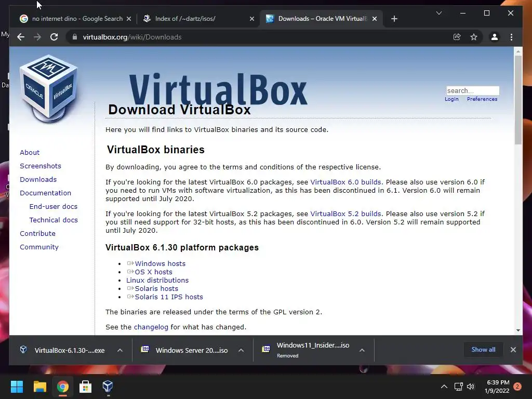Open the network tray icon
This screenshot has width=532, height=399.
(458, 387)
